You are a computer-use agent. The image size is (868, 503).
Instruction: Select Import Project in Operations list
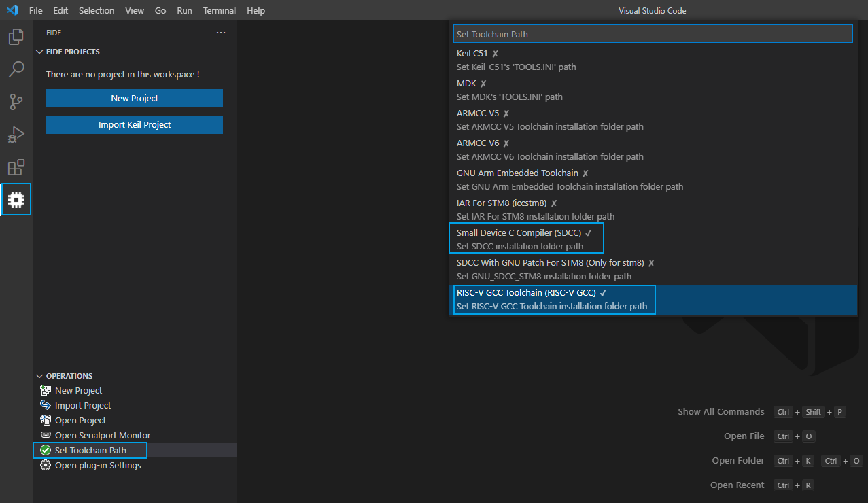click(135, 405)
